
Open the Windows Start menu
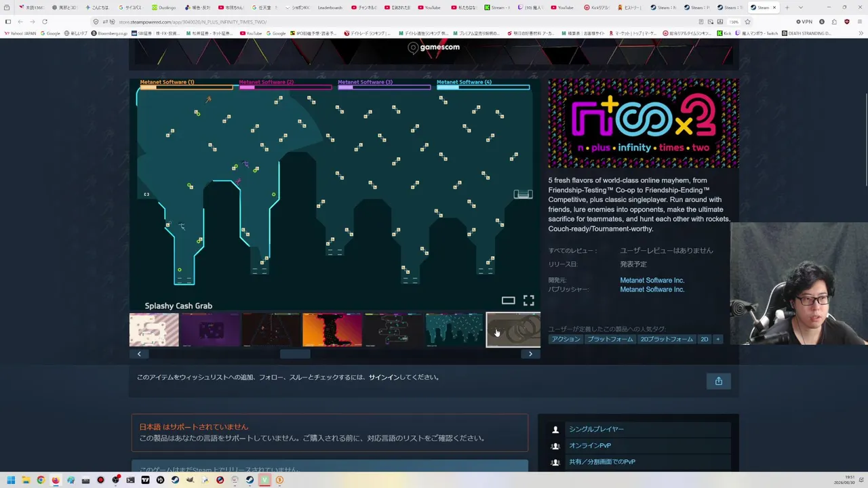click(x=11, y=480)
